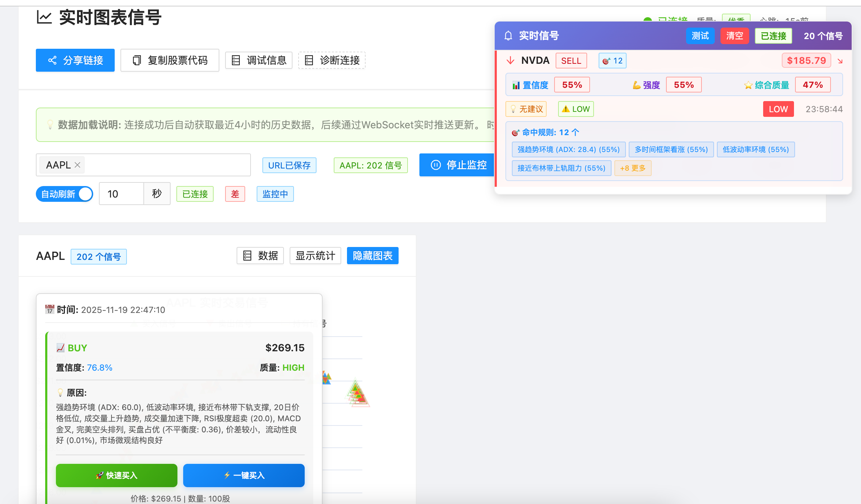Click the 47% overall quality tag
This screenshot has height=504, width=861.
click(x=813, y=85)
